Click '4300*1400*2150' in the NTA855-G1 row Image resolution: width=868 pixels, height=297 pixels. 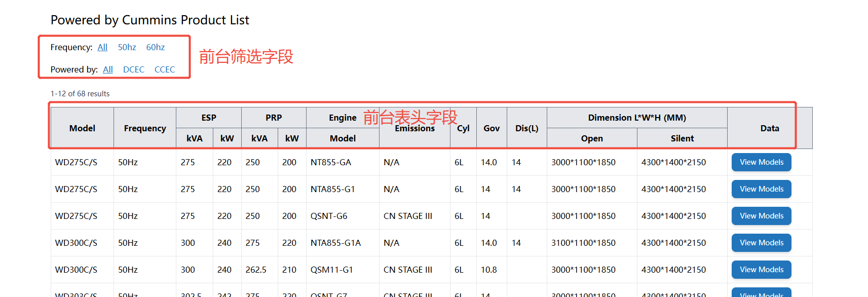(x=673, y=189)
